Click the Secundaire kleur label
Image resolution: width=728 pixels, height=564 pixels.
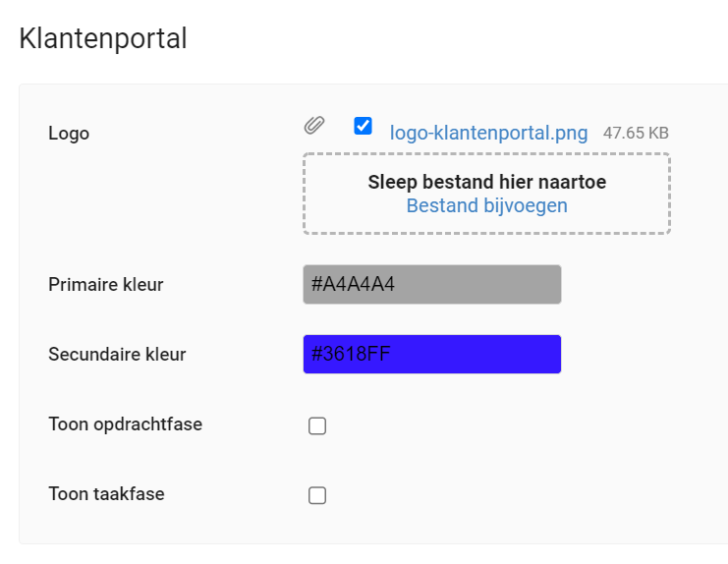click(117, 354)
